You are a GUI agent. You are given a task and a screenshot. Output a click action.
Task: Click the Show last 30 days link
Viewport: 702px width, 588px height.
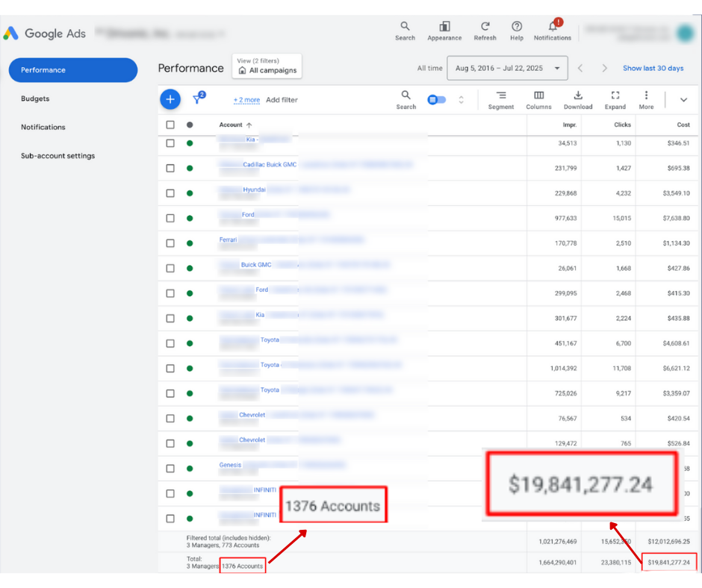pos(653,68)
